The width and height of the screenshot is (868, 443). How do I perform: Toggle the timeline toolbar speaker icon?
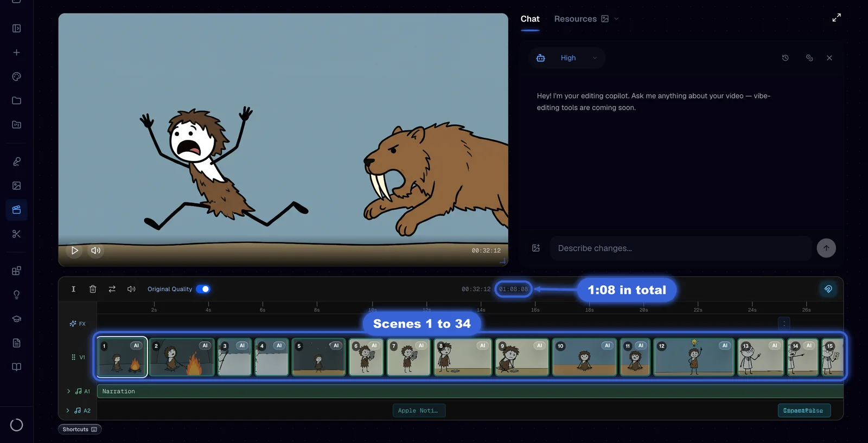point(131,289)
